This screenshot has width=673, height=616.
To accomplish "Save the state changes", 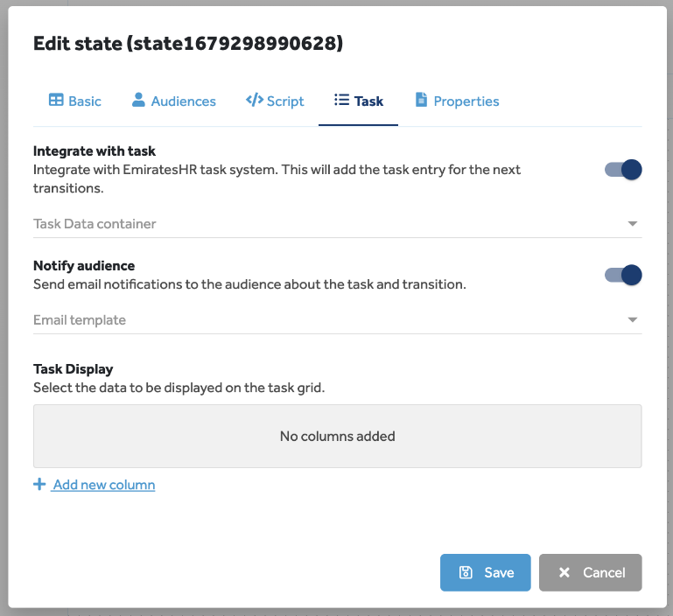I will [486, 572].
